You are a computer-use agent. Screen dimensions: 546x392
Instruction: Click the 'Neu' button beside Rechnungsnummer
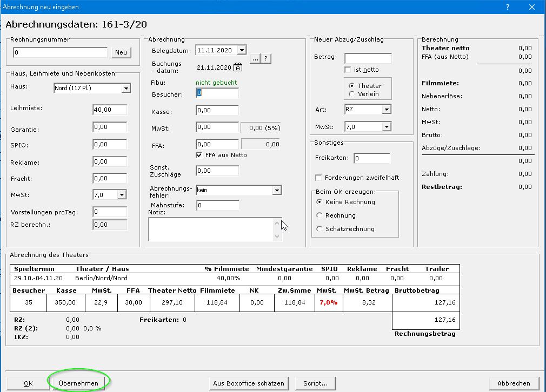tap(121, 52)
